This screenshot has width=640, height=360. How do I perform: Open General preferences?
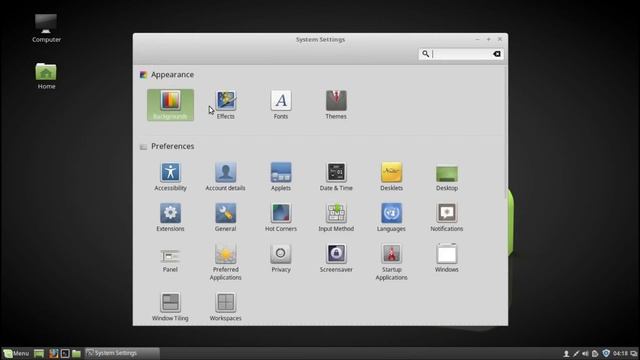[225, 218]
